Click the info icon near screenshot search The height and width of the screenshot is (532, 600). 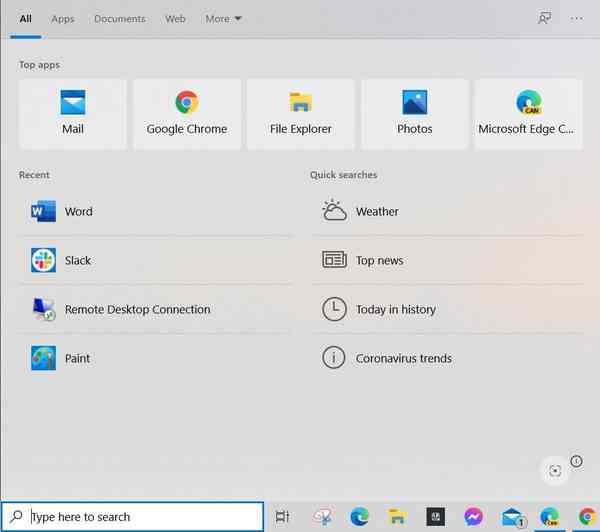pyautogui.click(x=576, y=461)
